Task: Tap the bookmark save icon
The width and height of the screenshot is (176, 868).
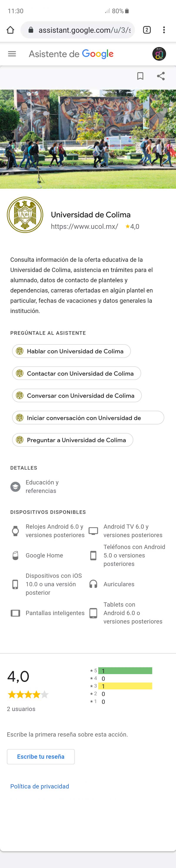Action: 140,76
